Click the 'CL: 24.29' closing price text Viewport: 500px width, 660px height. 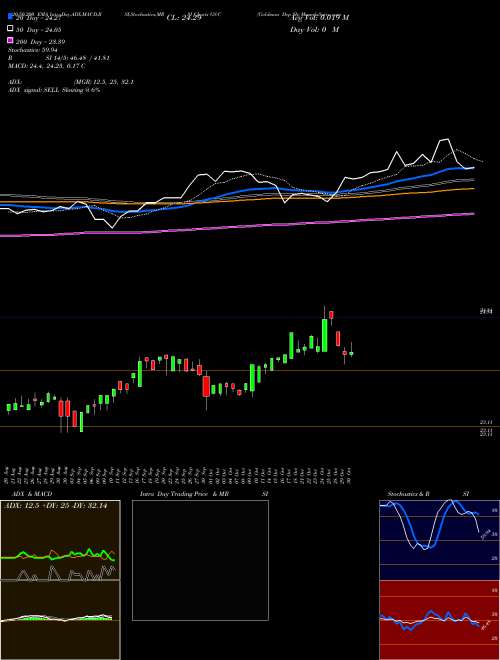184,17
